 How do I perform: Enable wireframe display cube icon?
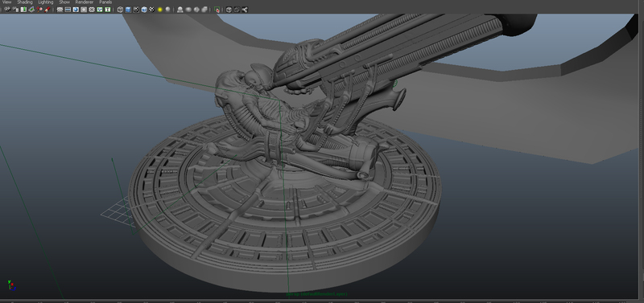(x=120, y=10)
